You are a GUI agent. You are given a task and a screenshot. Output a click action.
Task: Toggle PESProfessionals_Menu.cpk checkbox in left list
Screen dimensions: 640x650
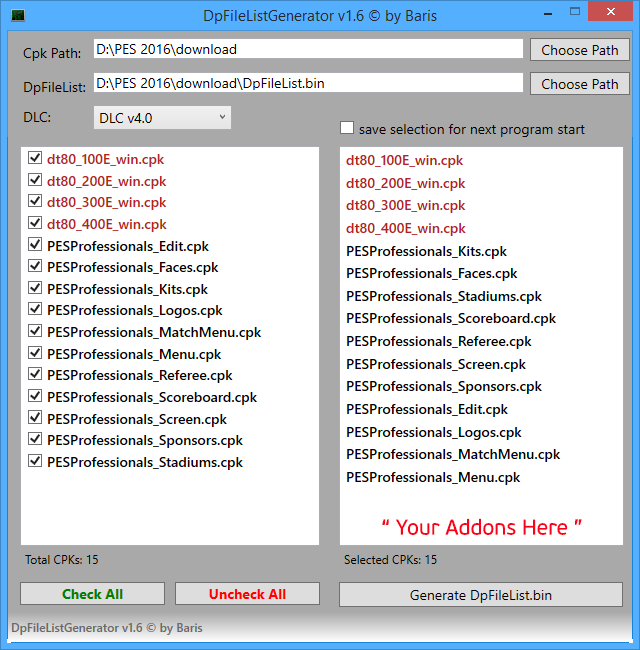pos(35,352)
